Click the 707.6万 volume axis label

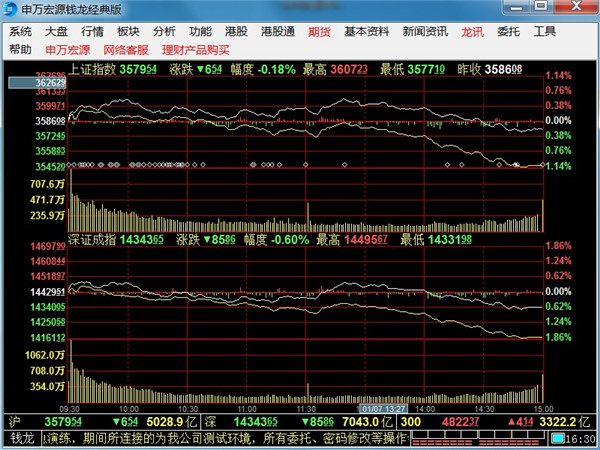pyautogui.click(x=47, y=184)
